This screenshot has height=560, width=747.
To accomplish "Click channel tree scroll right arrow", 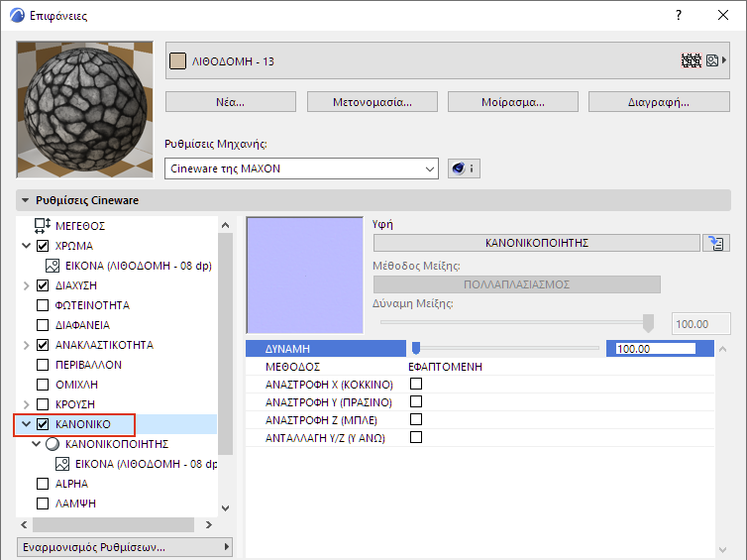I will 209,524.
